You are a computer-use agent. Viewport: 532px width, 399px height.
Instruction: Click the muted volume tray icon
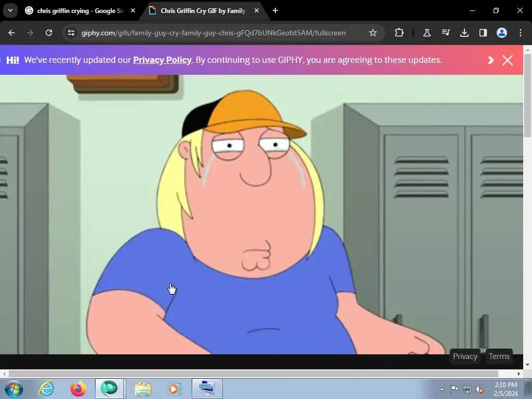480,389
